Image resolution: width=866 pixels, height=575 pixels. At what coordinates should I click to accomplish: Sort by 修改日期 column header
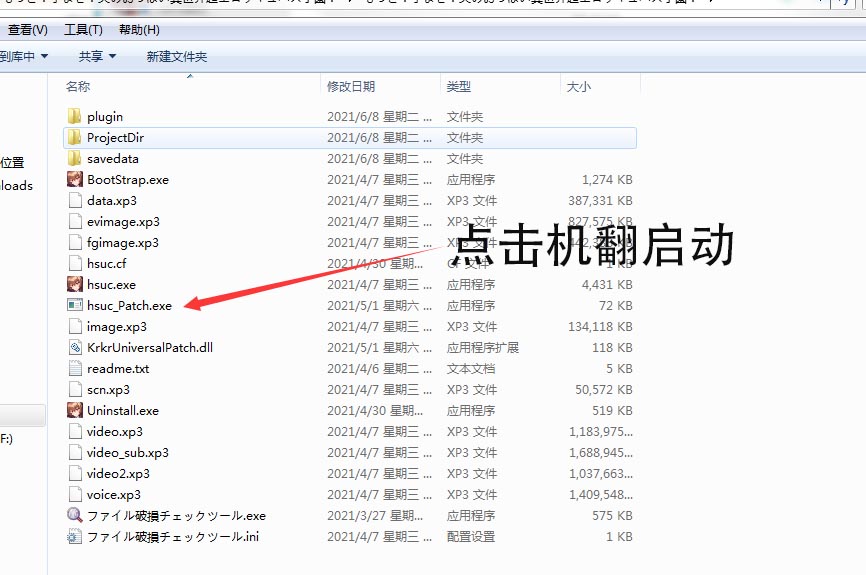click(351, 87)
